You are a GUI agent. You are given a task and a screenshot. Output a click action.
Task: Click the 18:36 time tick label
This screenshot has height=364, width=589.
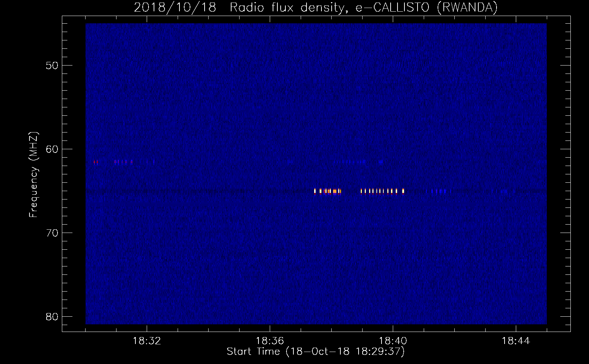(270, 341)
